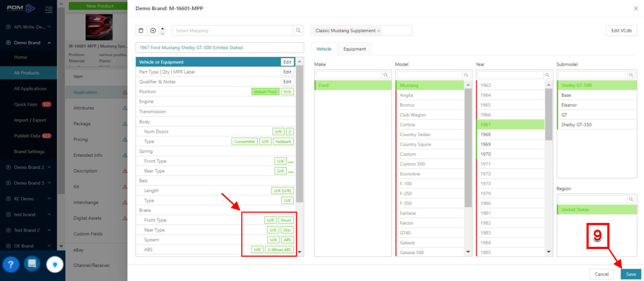644x281 pixels.
Task: Click the Submodel search magnifier icon
Action: (631, 75)
